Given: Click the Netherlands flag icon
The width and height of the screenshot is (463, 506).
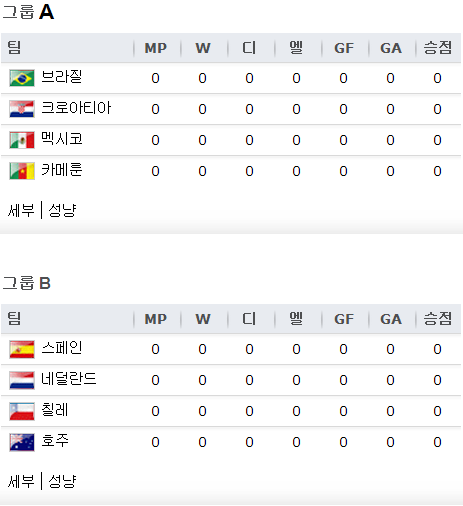Looking at the screenshot, I should (22, 380).
